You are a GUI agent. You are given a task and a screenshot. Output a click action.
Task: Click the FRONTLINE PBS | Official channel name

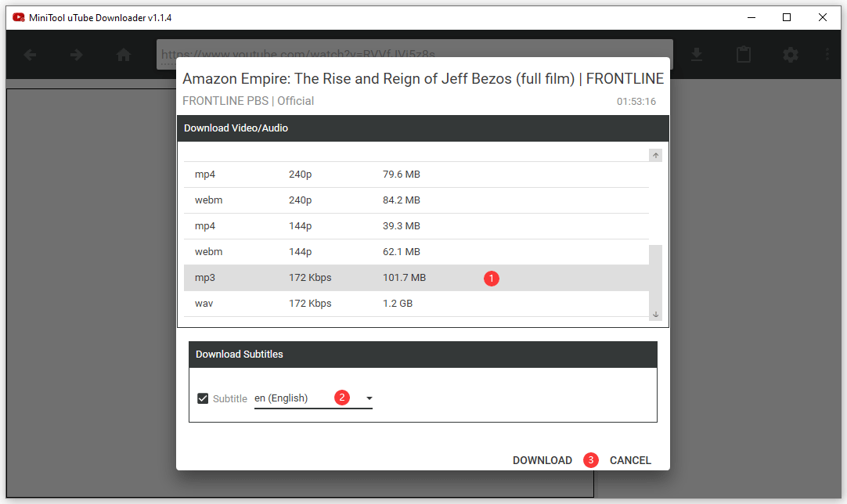[248, 101]
